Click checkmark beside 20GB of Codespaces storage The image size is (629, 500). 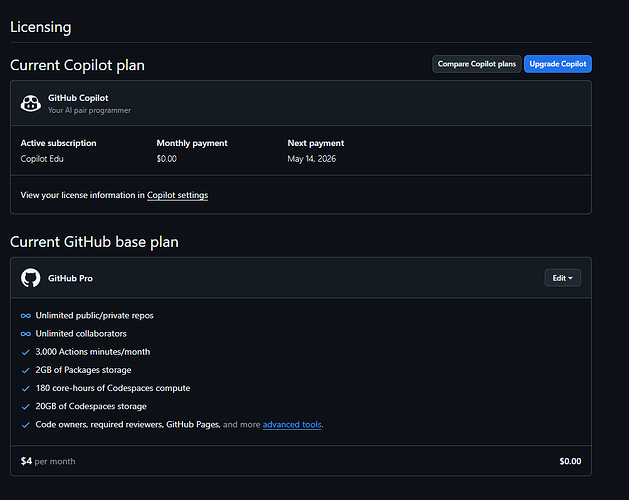pyautogui.click(x=26, y=407)
